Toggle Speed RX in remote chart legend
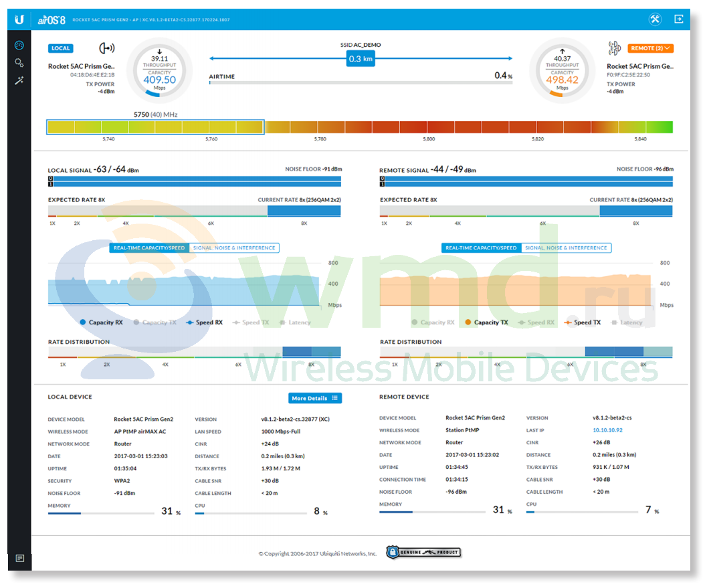Image resolution: width=707 pixels, height=588 pixels. (536, 322)
